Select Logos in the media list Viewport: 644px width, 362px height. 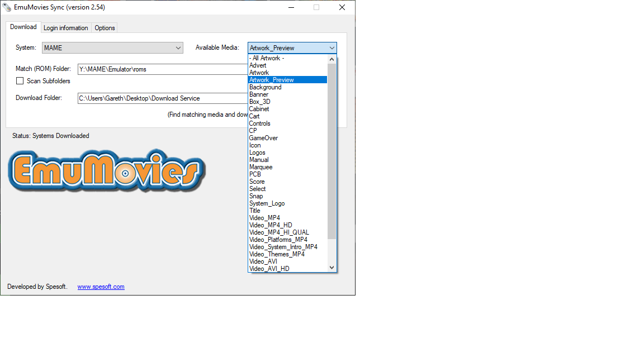click(x=288, y=153)
